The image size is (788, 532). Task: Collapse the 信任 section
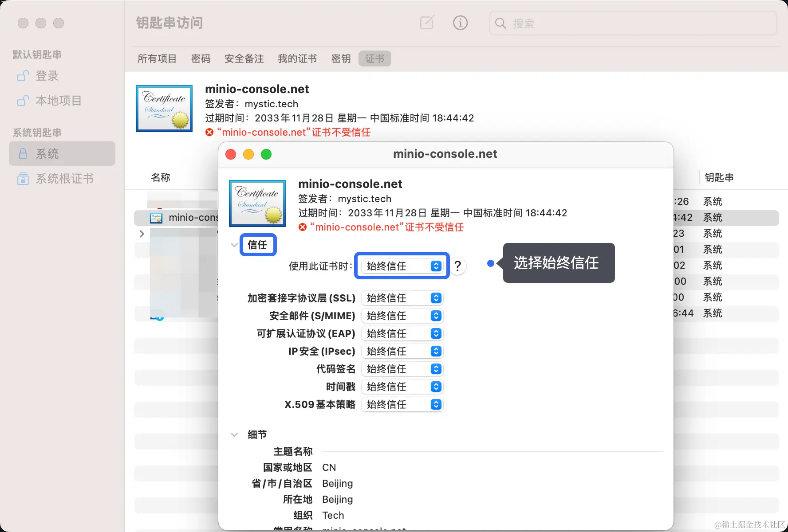click(x=234, y=245)
